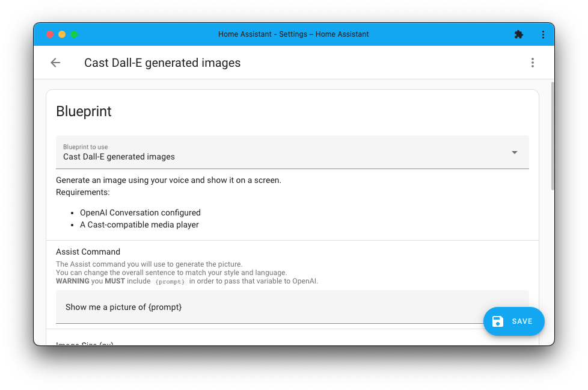The image size is (588, 390).
Task: Select the 'Cast Dall-E generated images' blueprint field value
Action: [x=119, y=157]
